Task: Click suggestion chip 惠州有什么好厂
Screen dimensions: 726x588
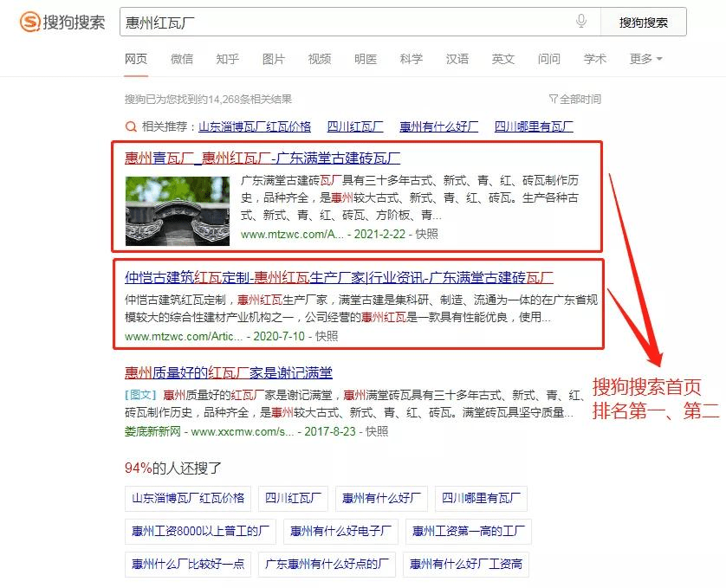Action: tap(381, 498)
